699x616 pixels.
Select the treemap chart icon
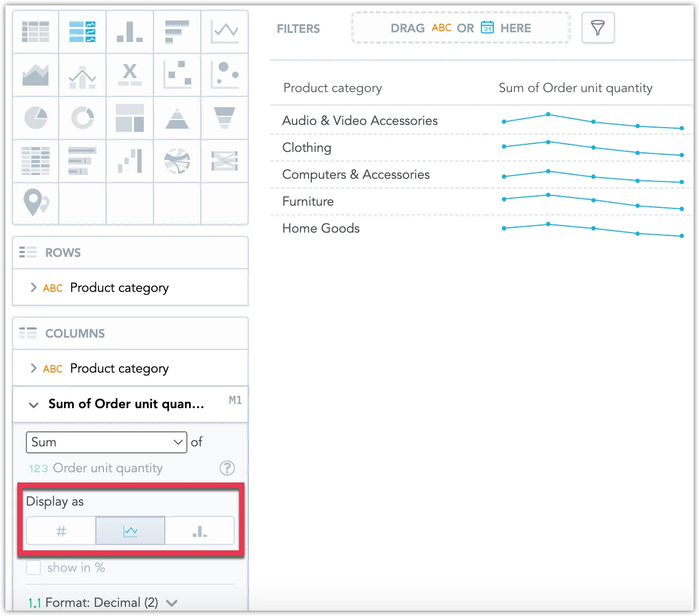pyautogui.click(x=129, y=117)
